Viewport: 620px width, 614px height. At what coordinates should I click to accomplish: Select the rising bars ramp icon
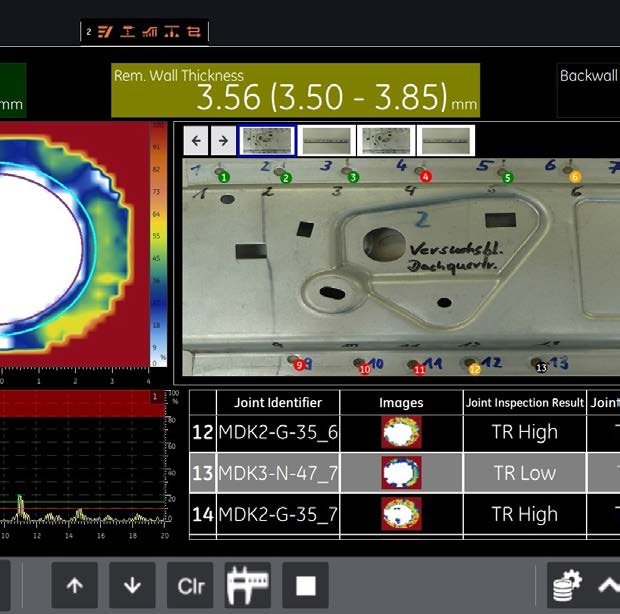[150, 32]
